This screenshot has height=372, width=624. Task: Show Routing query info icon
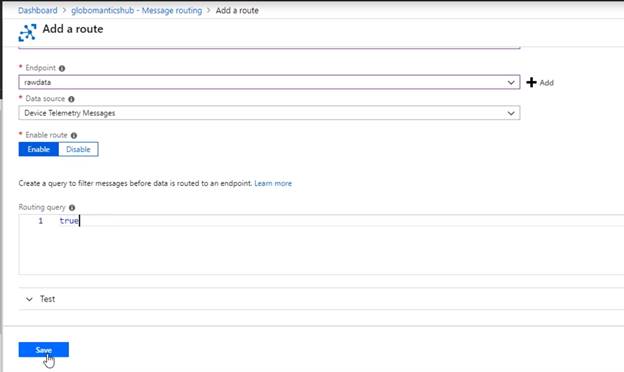pyautogui.click(x=72, y=208)
